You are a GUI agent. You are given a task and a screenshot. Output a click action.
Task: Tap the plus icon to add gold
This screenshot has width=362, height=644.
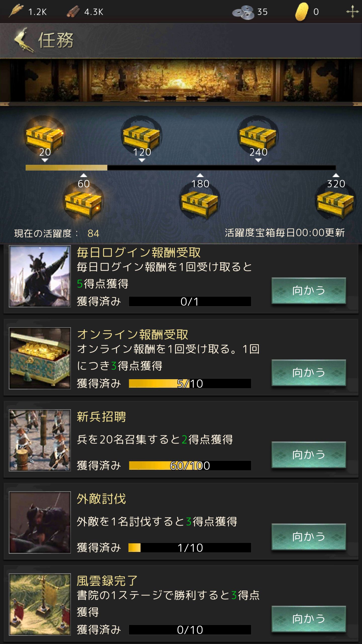click(x=352, y=12)
